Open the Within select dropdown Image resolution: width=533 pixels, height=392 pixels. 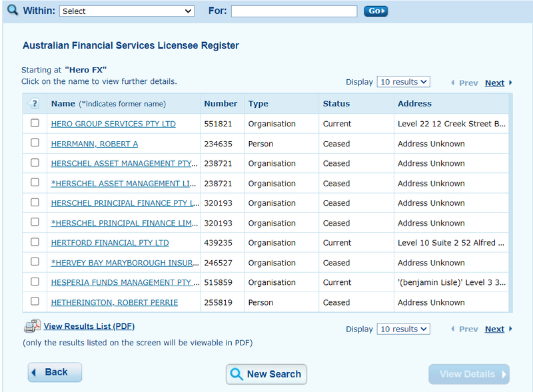click(127, 11)
